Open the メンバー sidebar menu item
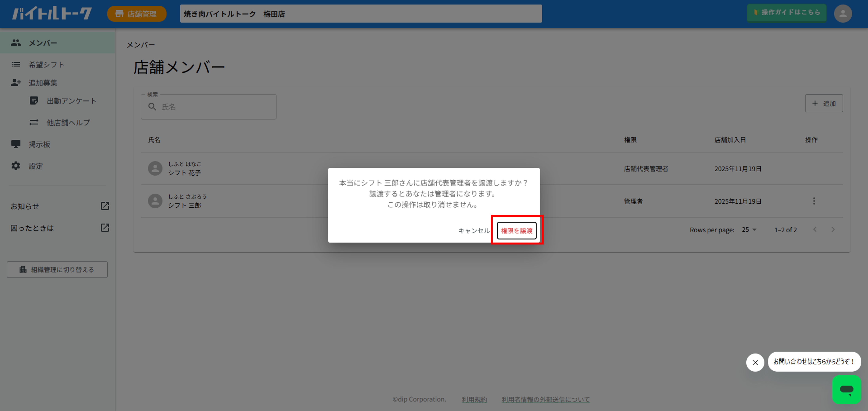The height and width of the screenshot is (411, 868). tap(58, 43)
